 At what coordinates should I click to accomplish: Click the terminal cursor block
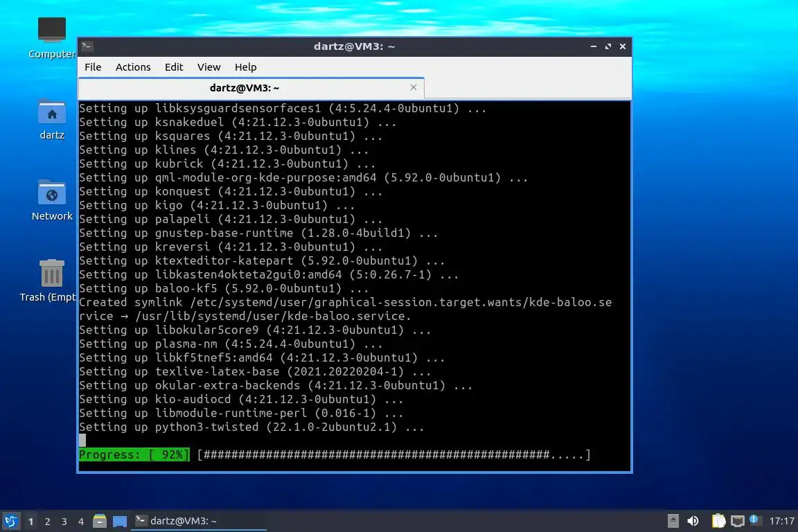point(82,441)
